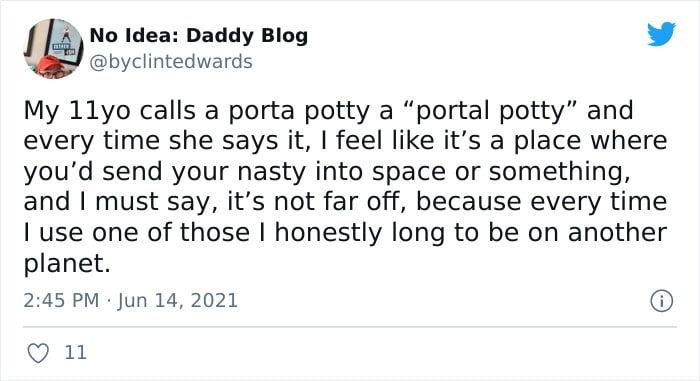The image size is (700, 381).
Task: Visit the @byclintedwards handle
Action: 171,62
